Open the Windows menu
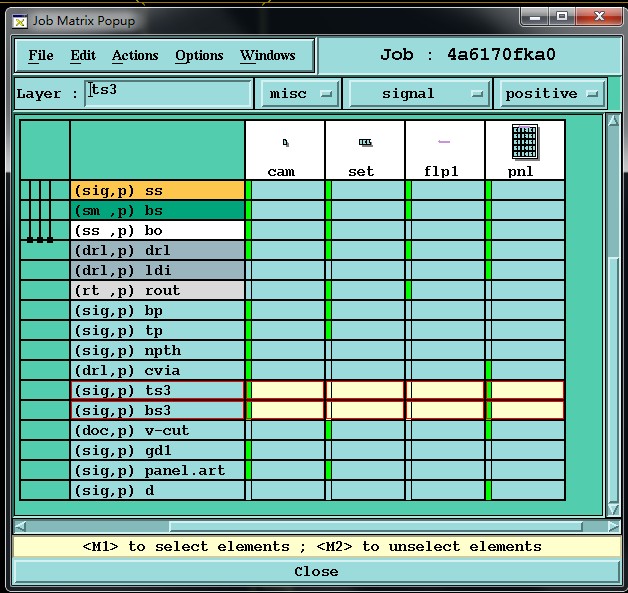 click(268, 55)
